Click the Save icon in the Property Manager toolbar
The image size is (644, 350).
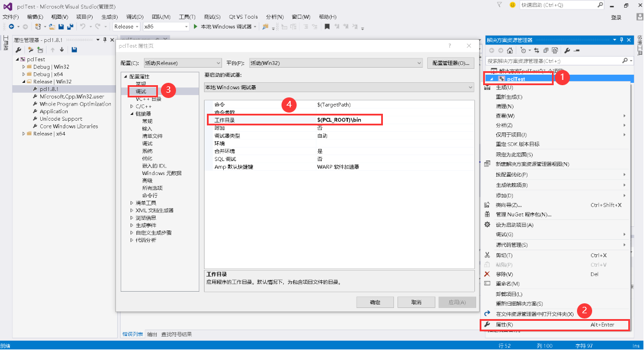click(75, 50)
